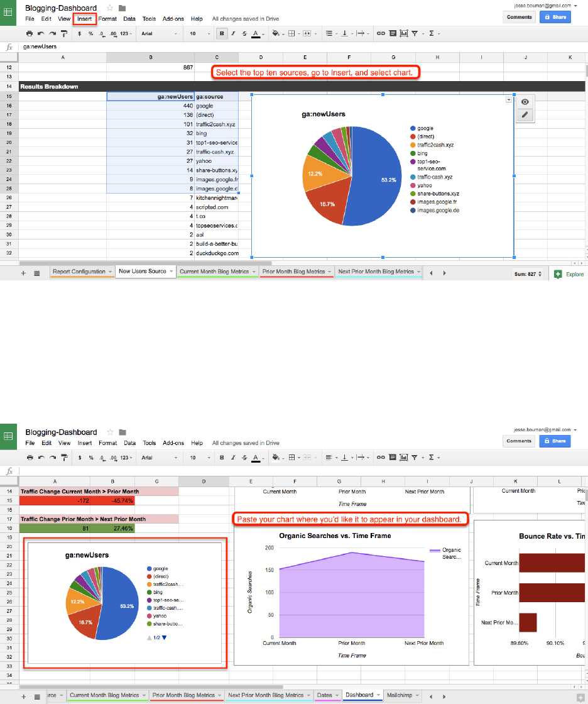The height and width of the screenshot is (704, 588).
Task: Open Data menu in the Dashboard window
Action: [129, 443]
